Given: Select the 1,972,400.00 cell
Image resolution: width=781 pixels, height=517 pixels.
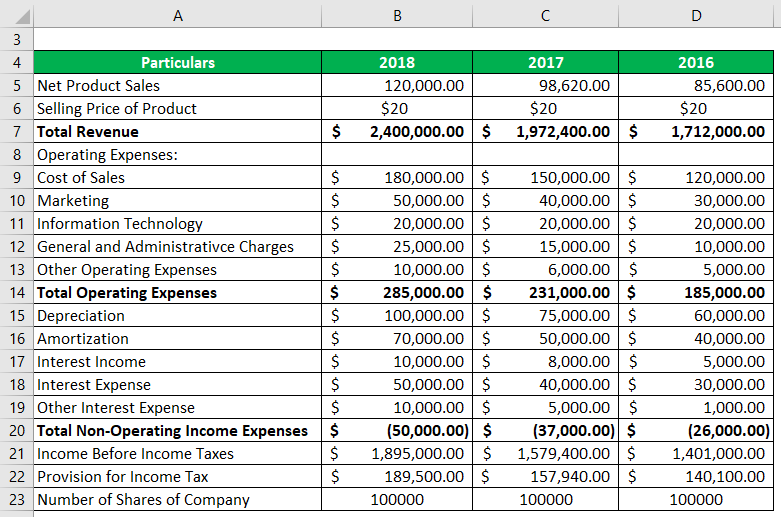Looking at the screenshot, I should point(545,131).
